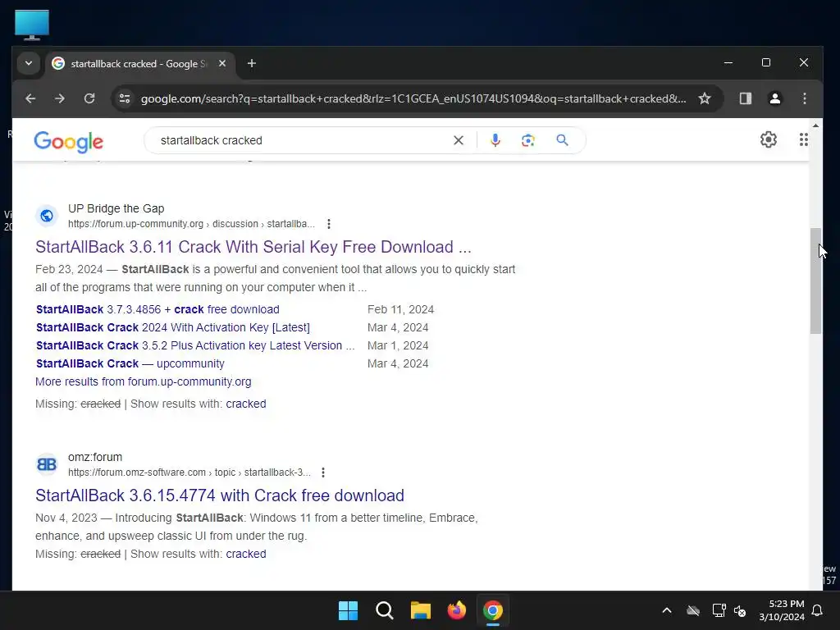Open the Google apps grid
The height and width of the screenshot is (630, 840).
coord(803,139)
